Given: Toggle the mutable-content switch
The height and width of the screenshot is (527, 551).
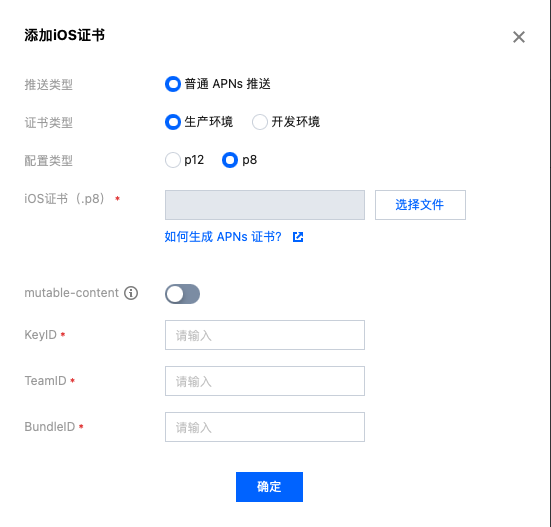Looking at the screenshot, I should coord(182,294).
